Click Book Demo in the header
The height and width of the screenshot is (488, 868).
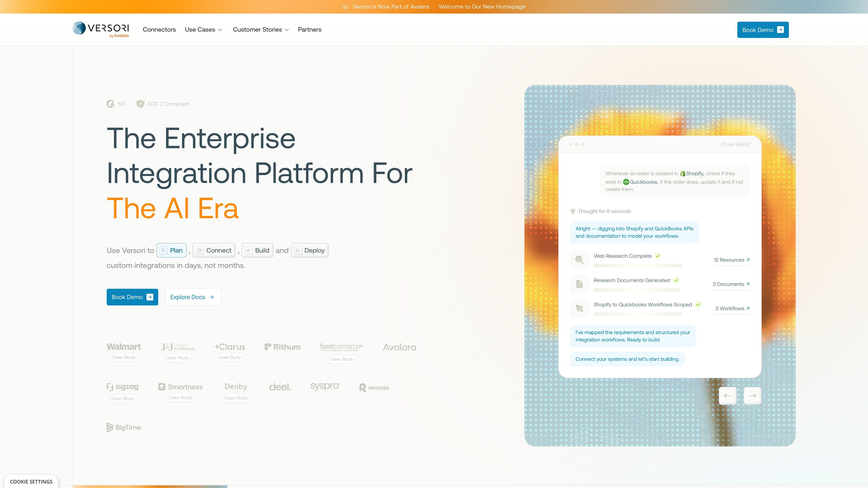tap(763, 30)
